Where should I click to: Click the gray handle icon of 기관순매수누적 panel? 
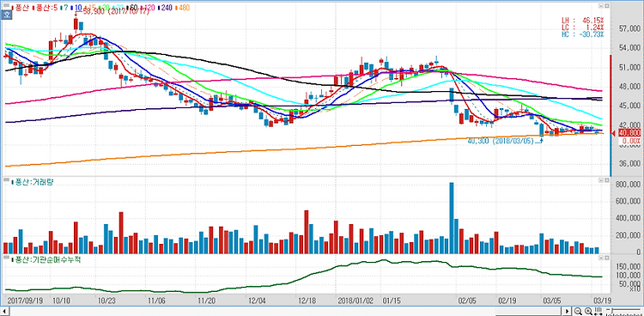tap(6, 258)
